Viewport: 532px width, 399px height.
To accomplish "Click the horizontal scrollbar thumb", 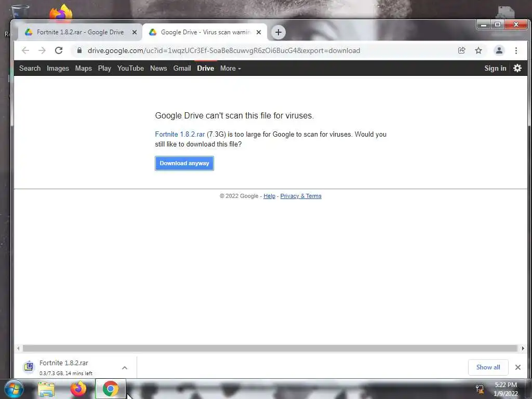I will click(270, 348).
